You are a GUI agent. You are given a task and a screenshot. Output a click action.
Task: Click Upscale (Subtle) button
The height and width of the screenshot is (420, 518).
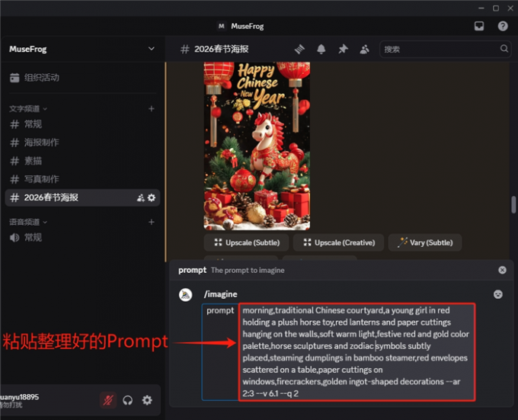point(246,242)
